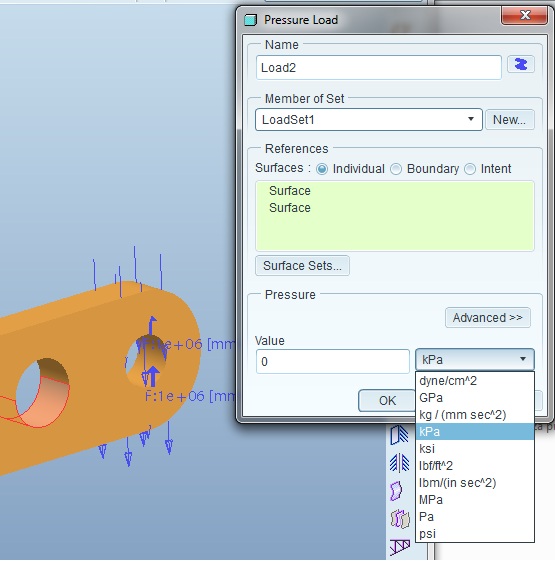Click the Load2 name input field
The height and width of the screenshot is (563, 555).
coord(379,68)
